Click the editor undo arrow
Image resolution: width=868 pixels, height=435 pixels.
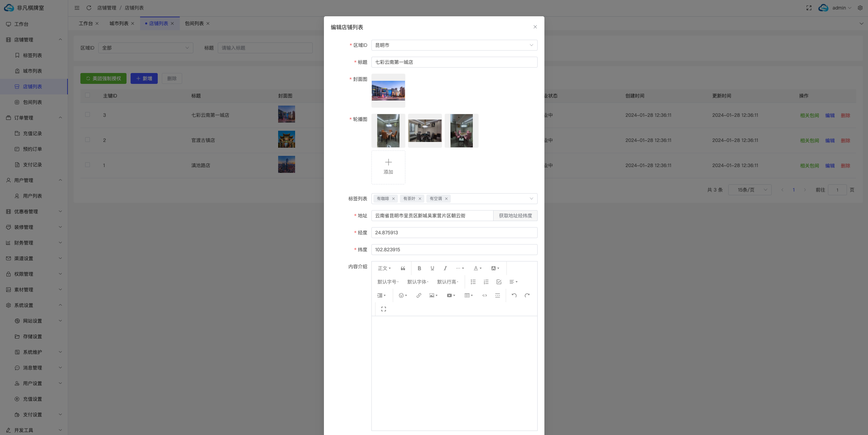click(x=514, y=295)
